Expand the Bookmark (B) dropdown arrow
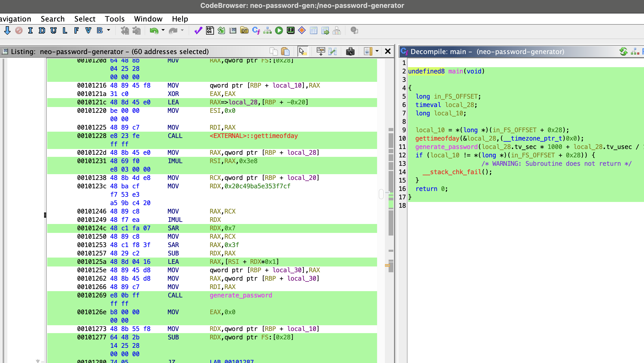 [109, 30]
